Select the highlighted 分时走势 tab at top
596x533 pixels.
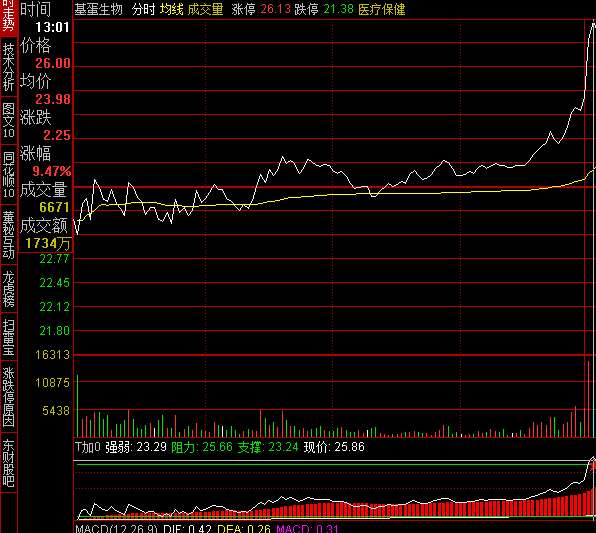[x=8, y=17]
